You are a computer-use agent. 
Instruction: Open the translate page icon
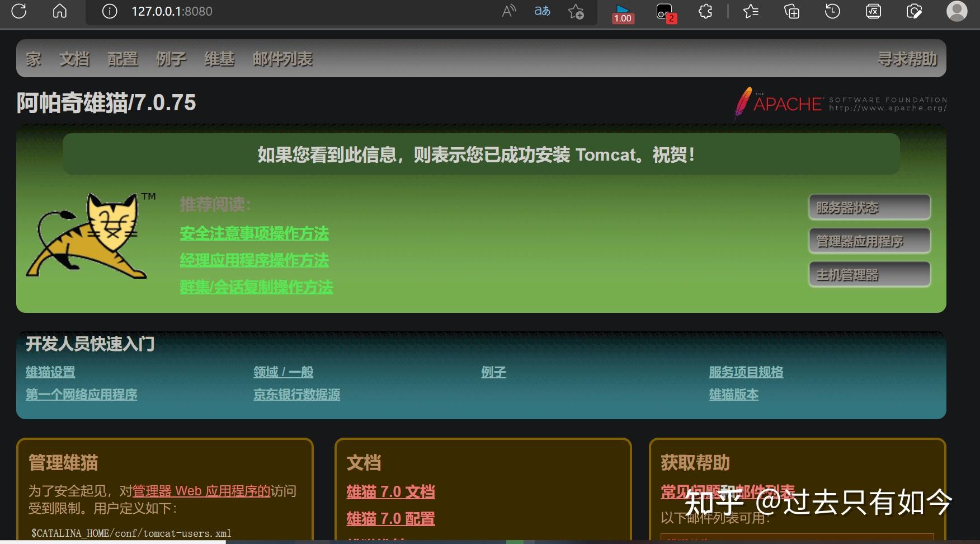click(x=542, y=11)
